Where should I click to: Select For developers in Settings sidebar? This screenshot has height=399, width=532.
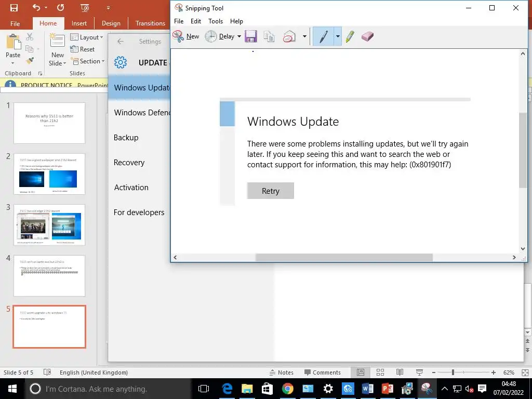[x=139, y=212]
